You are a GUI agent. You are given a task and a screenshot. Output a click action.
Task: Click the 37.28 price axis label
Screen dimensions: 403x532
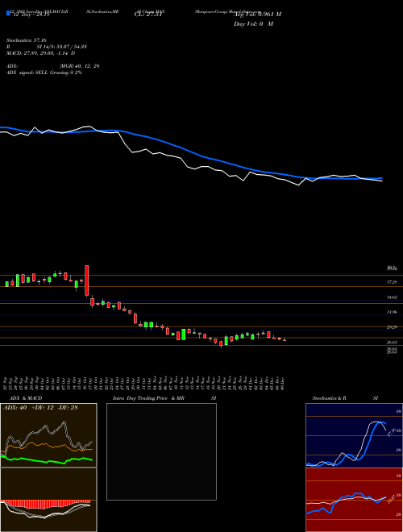pyautogui.click(x=392, y=282)
